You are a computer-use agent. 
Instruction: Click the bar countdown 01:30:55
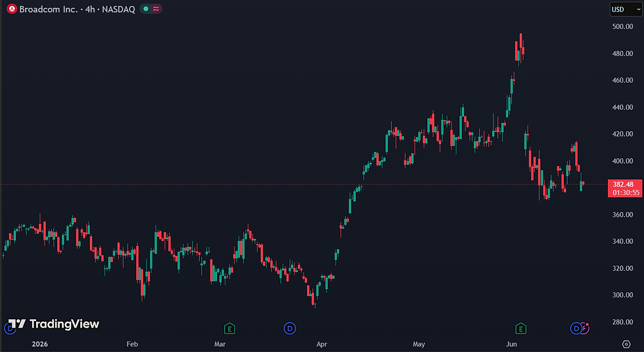[626, 192]
